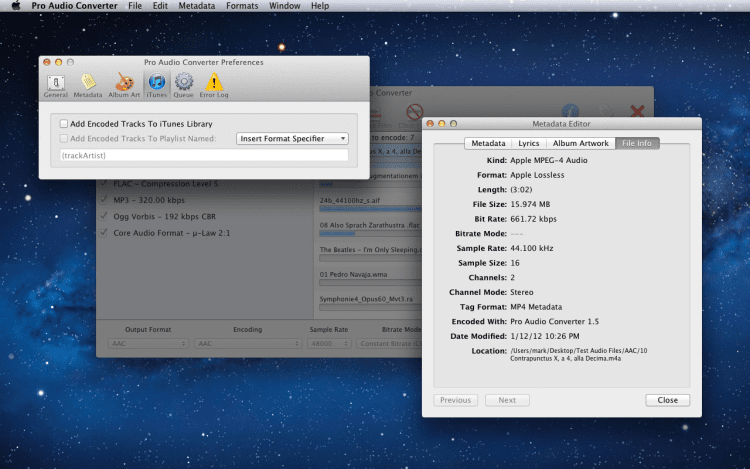Viewport: 750px width, 469px height.
Task: Open the Insert Format Specifier dropdown
Action: (x=292, y=139)
